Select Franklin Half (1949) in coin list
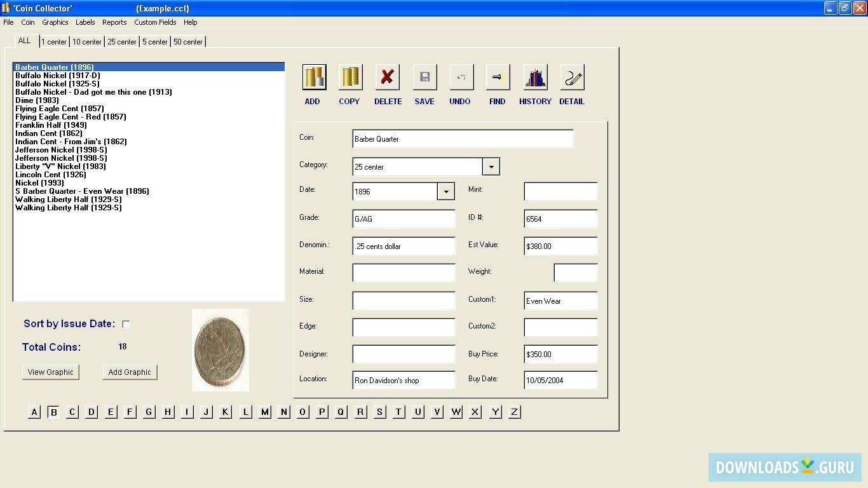Image resolution: width=868 pixels, height=488 pixels. (x=51, y=125)
